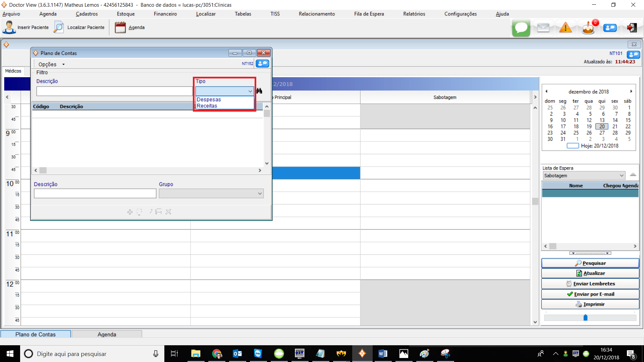Select Receitas from Tipo dropdown list
The height and width of the screenshot is (362, 644).
[x=207, y=106]
